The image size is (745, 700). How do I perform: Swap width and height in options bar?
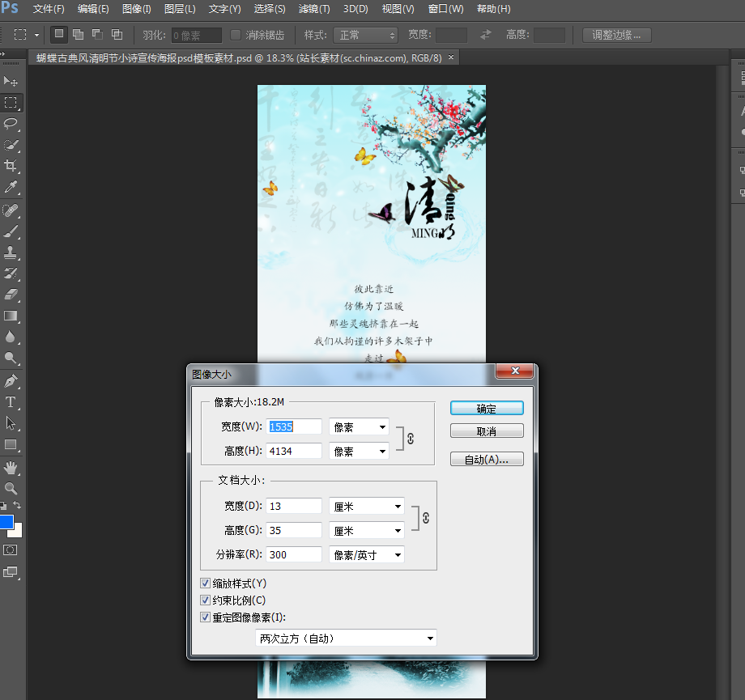(486, 35)
